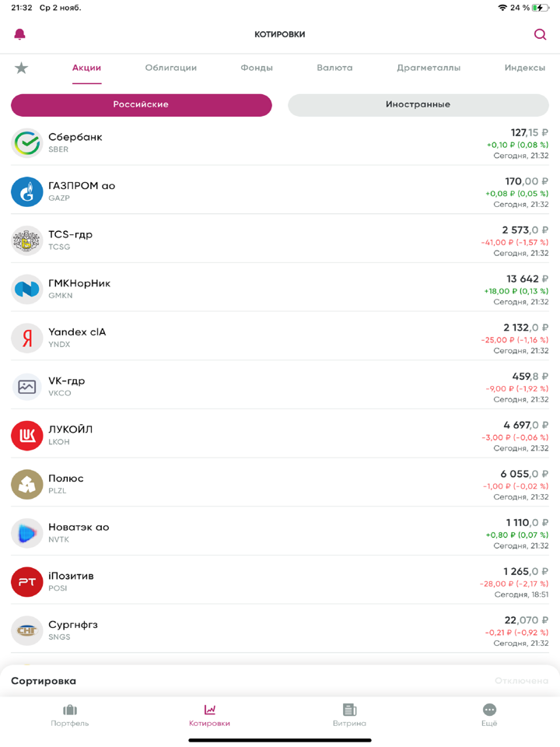The width and height of the screenshot is (560, 747).
Task: Tap the search magnifier icon
Action: pos(540,34)
